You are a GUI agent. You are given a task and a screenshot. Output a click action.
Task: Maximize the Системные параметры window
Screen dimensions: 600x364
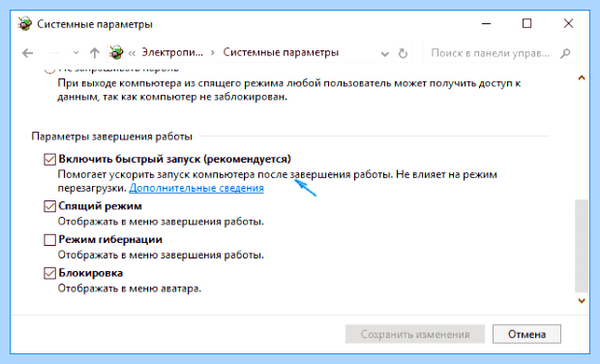tap(527, 24)
